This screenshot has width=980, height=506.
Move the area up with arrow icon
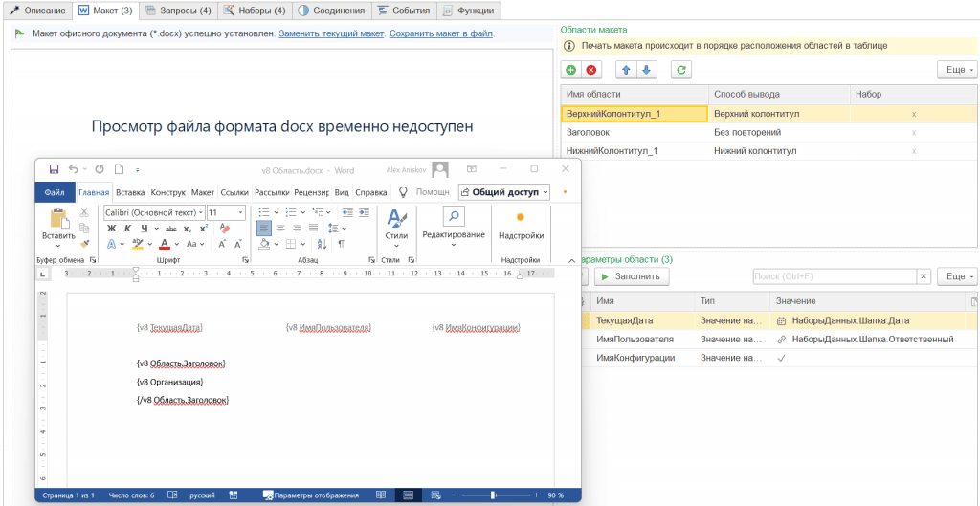[626, 70]
